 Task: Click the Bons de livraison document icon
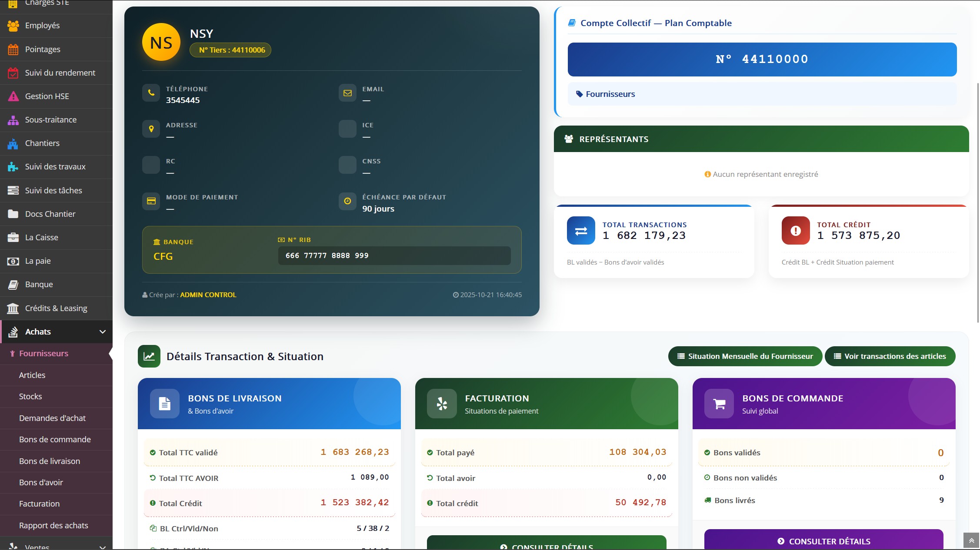coord(164,404)
